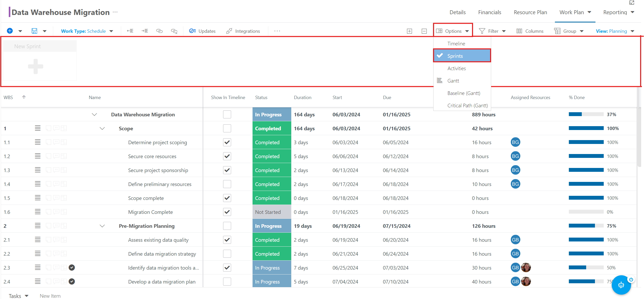
Task: Collapse the Scope task group
Action: (x=102, y=128)
